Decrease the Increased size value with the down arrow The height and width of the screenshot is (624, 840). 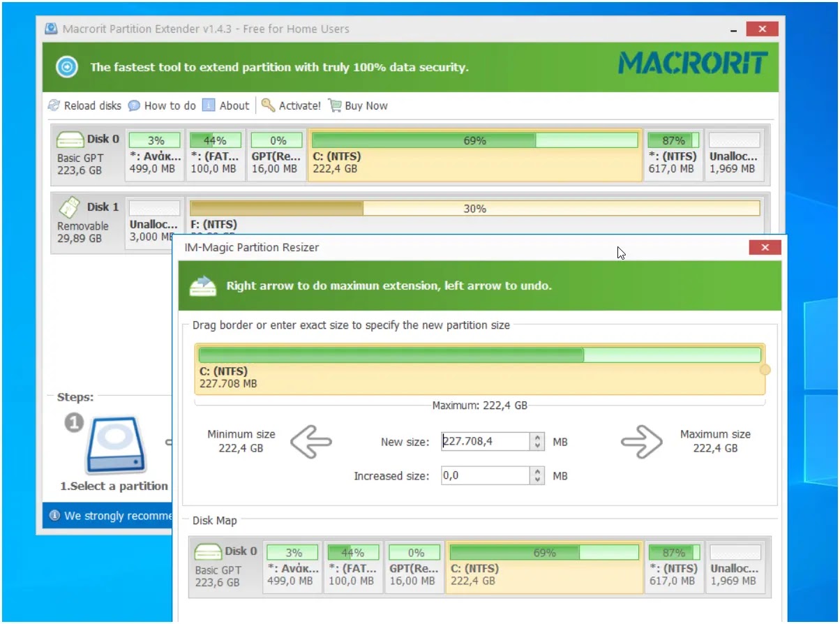click(x=537, y=480)
